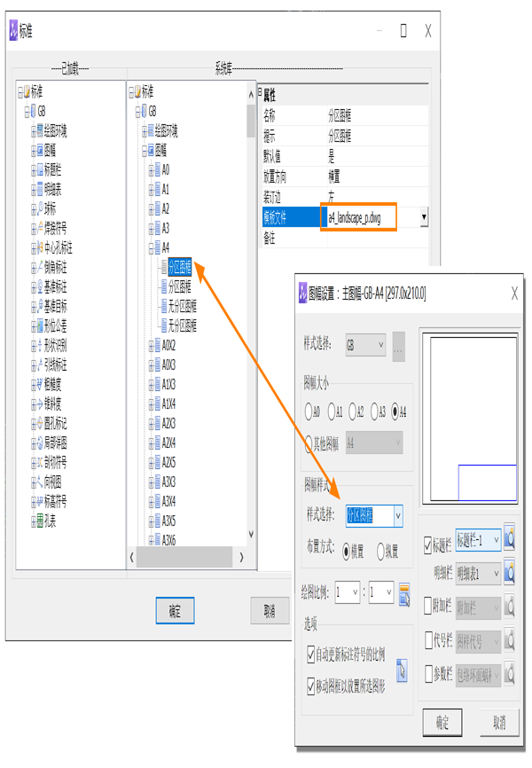Click the 粗糙度 roughness icon

click(40, 385)
